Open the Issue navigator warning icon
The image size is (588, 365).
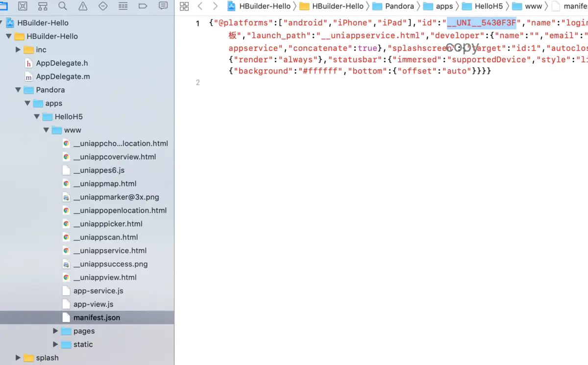point(83,6)
